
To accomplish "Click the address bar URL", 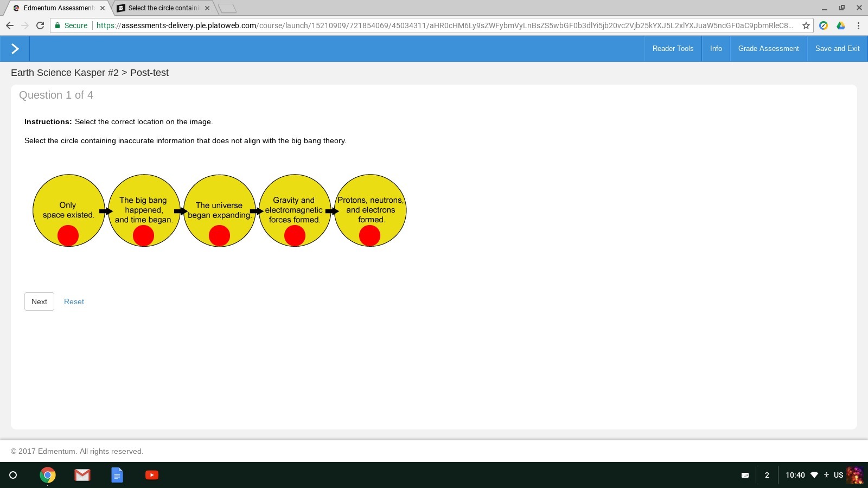I will tap(444, 25).
